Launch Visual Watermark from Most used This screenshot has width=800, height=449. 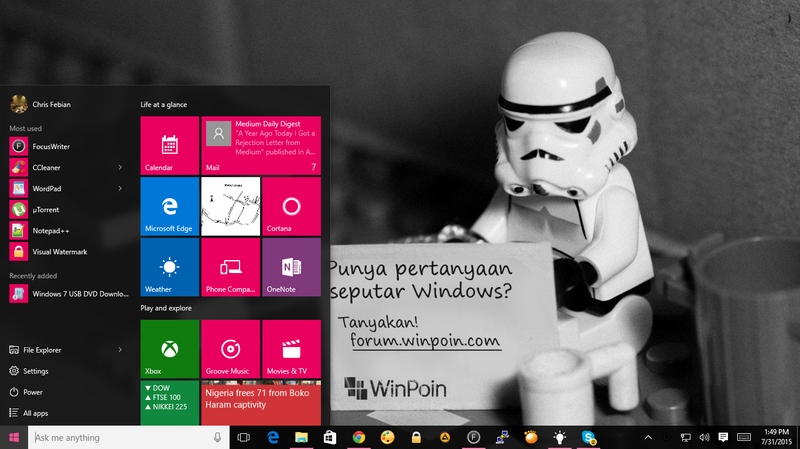click(67, 252)
